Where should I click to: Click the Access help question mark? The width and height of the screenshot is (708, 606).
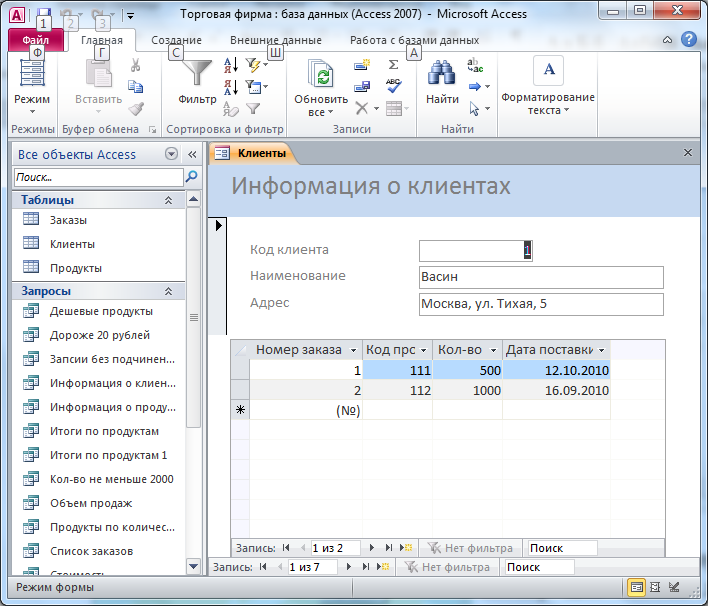tap(689, 40)
